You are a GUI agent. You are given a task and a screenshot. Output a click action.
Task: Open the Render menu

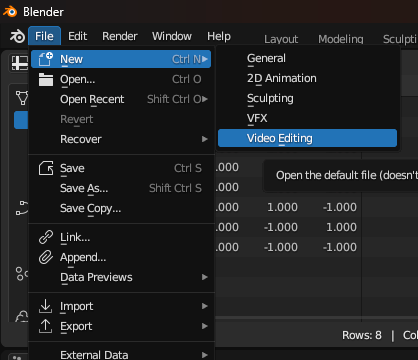tap(120, 36)
